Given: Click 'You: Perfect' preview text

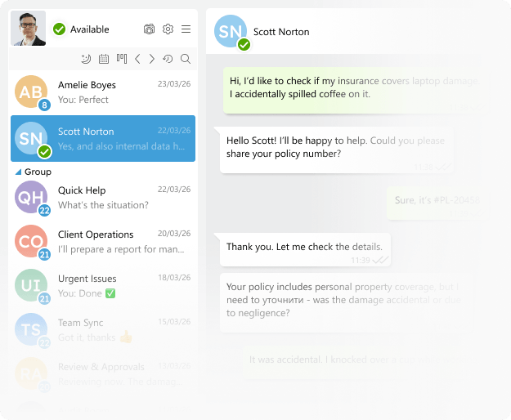Looking at the screenshot, I should [83, 100].
